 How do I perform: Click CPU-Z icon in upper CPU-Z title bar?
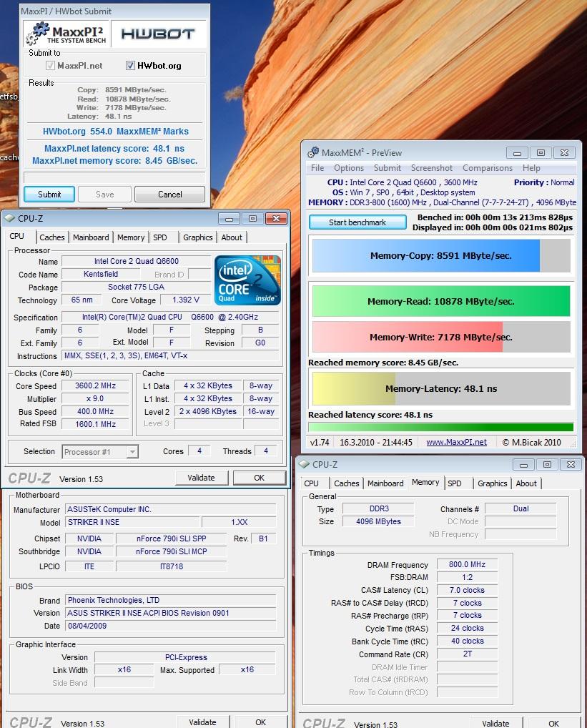pyautogui.click(x=10, y=218)
